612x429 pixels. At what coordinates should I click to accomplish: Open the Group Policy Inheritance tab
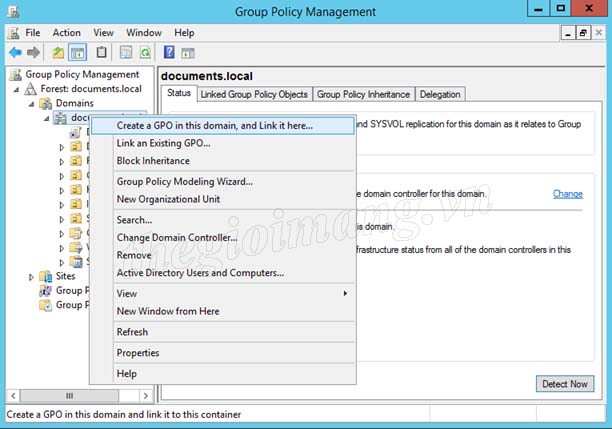click(x=363, y=94)
